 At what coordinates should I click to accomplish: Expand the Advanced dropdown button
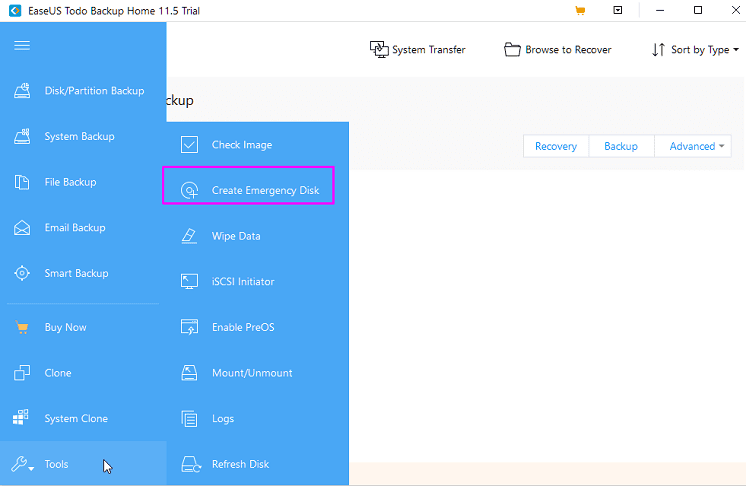coord(693,146)
